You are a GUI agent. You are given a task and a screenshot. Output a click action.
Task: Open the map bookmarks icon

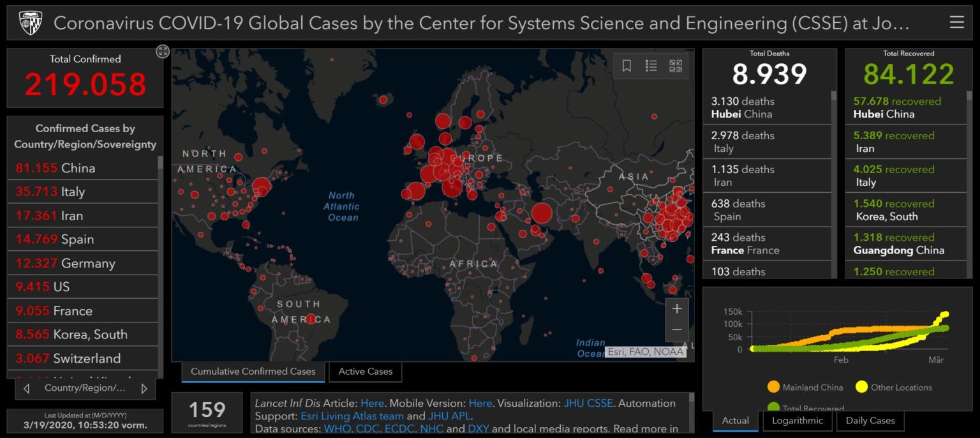pyautogui.click(x=627, y=66)
